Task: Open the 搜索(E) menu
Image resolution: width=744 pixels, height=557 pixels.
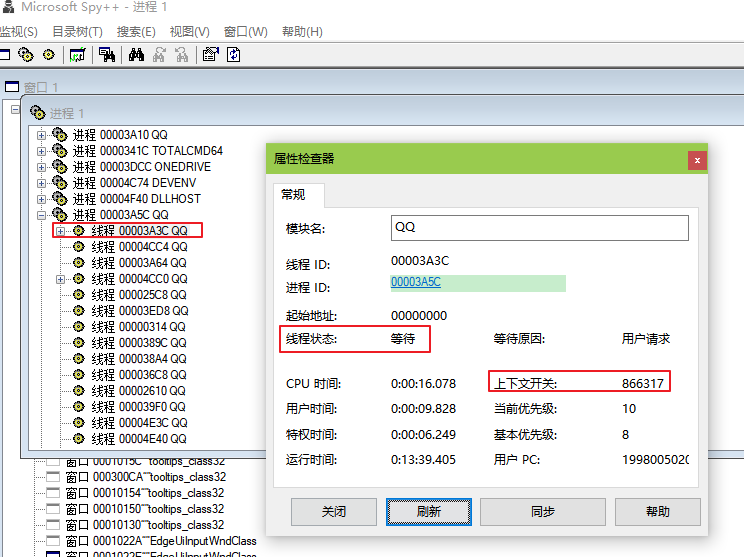Action: (136, 32)
